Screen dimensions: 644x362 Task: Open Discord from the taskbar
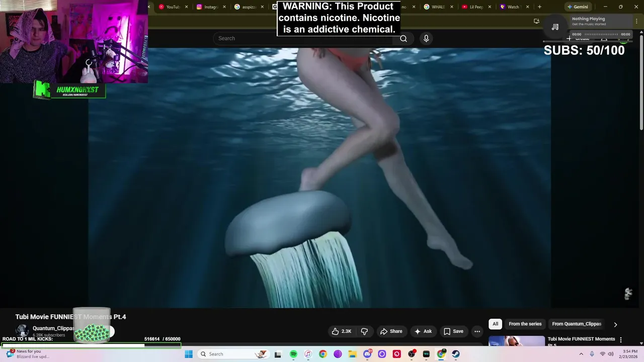(x=367, y=354)
